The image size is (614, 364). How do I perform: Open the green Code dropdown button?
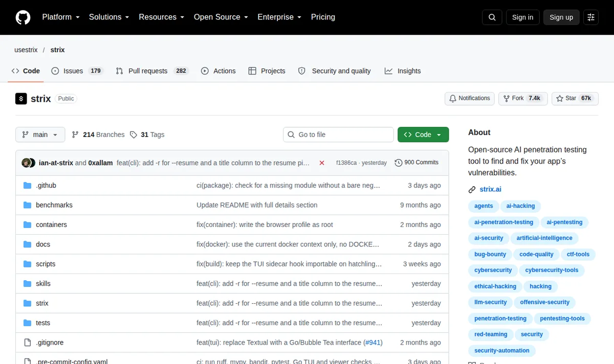pos(423,134)
